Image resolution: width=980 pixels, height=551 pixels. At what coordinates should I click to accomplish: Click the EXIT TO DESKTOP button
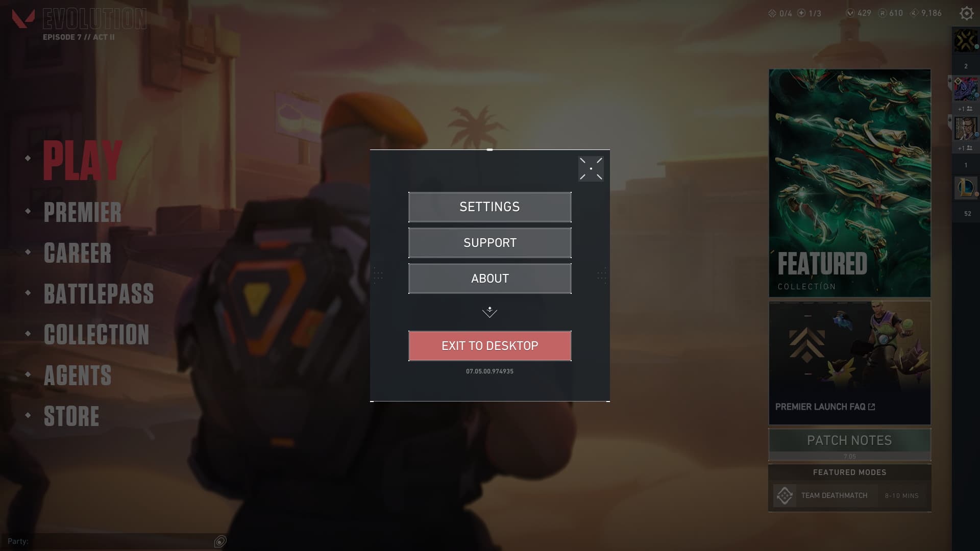[x=490, y=346]
